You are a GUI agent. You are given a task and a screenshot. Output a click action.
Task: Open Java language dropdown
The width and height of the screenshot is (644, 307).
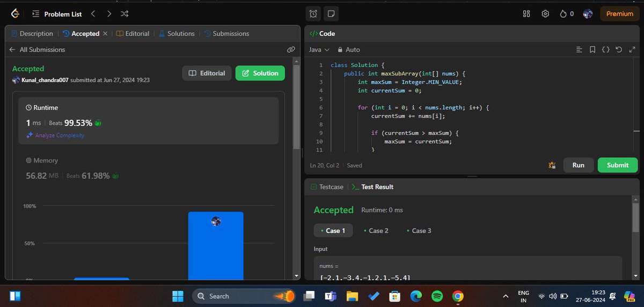click(319, 49)
